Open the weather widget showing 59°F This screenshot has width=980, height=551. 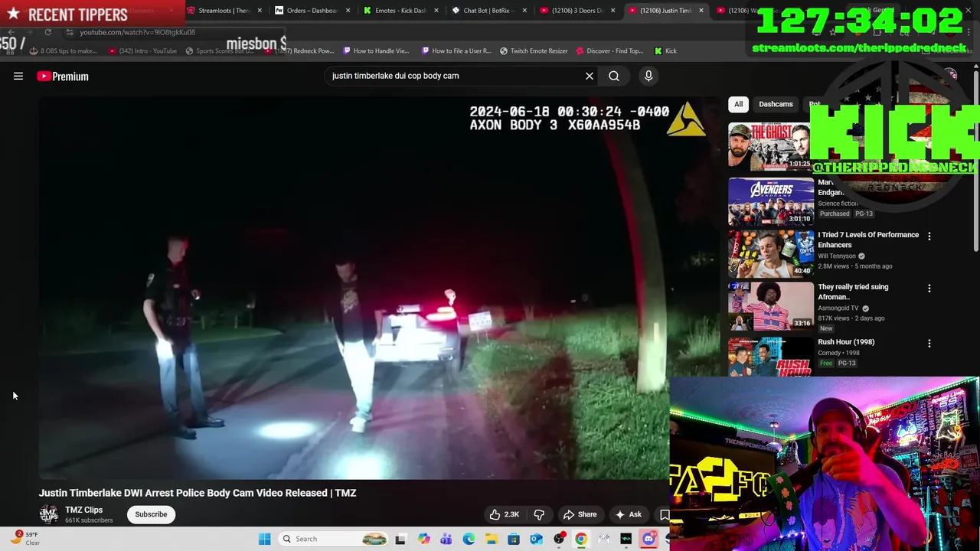25,539
